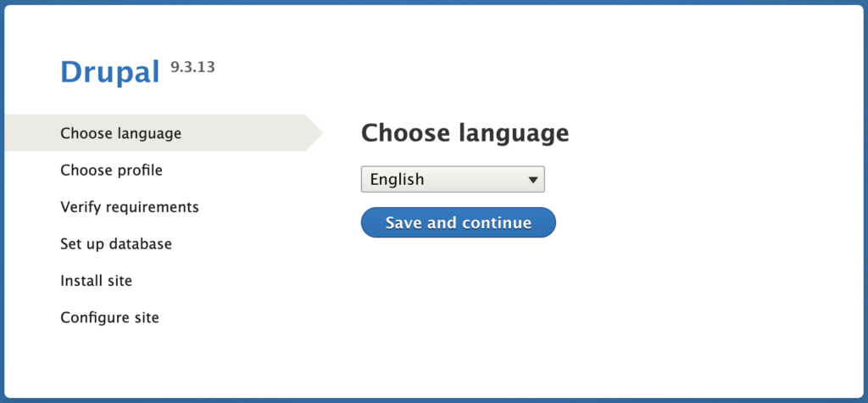Click the word English inside the select box
Viewport: 868px width, 403px height.
pos(397,179)
